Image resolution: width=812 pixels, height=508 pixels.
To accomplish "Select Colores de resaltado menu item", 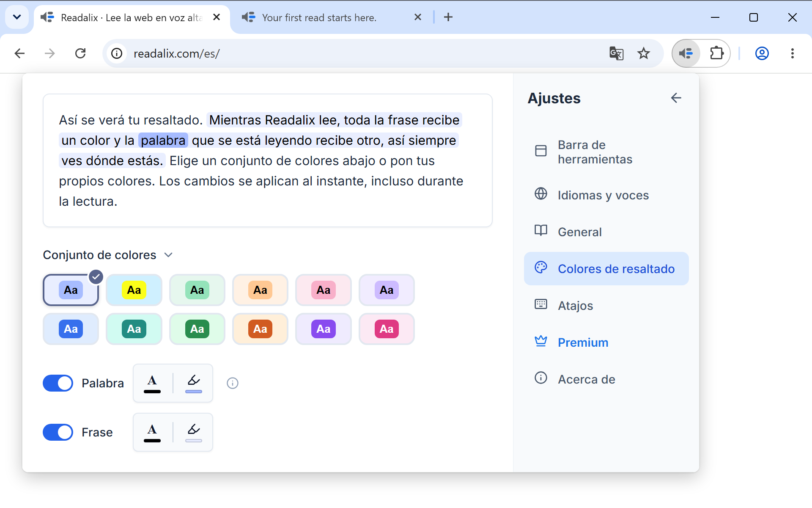I will click(606, 269).
